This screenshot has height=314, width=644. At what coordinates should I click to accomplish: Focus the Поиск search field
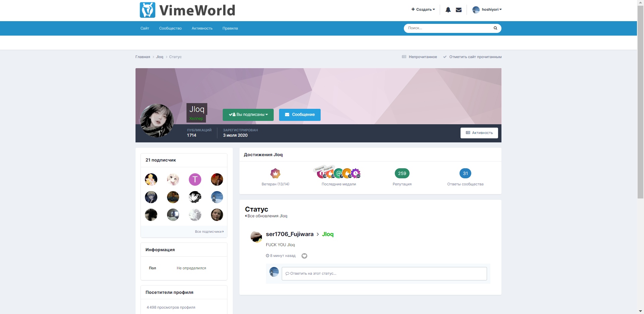(448, 28)
